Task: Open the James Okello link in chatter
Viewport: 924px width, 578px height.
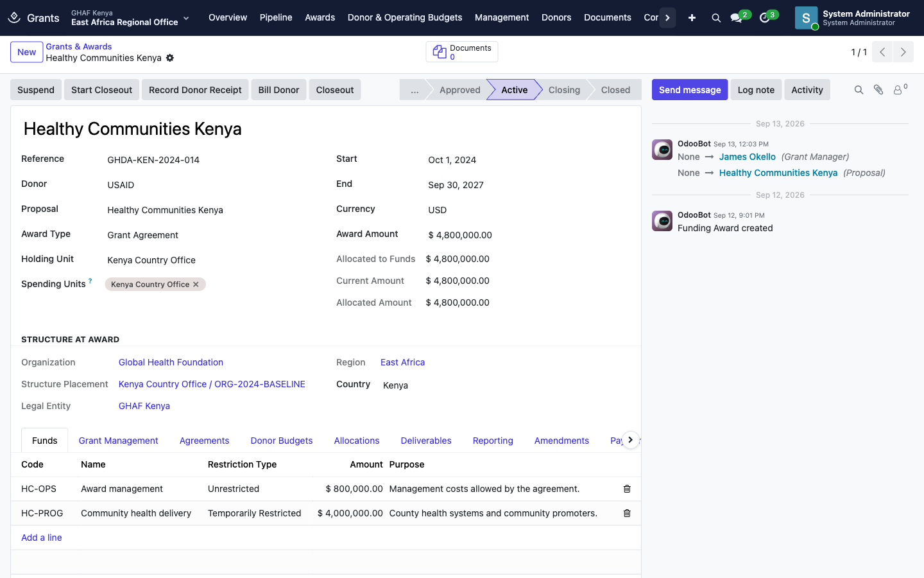Action: point(748,157)
